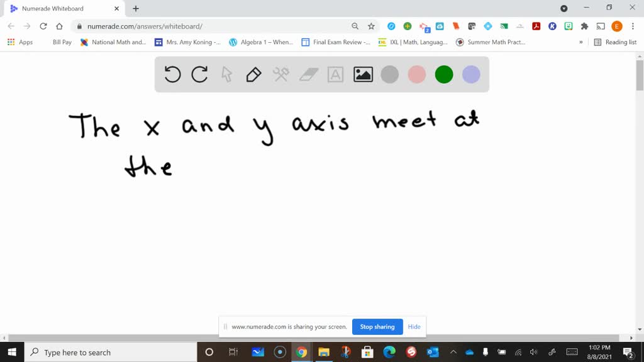The image size is (644, 362).
Task: Open Algebra 1 bookmark
Action: coord(261,42)
